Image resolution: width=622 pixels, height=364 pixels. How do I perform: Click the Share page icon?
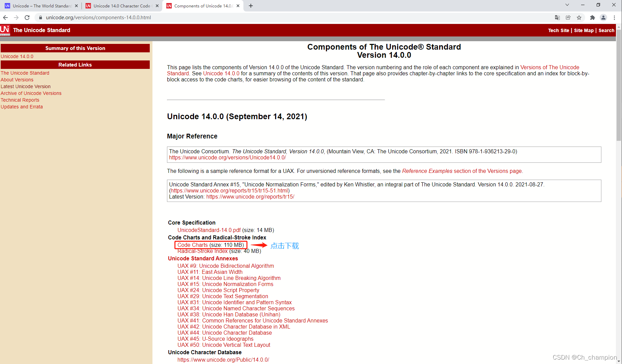click(568, 18)
